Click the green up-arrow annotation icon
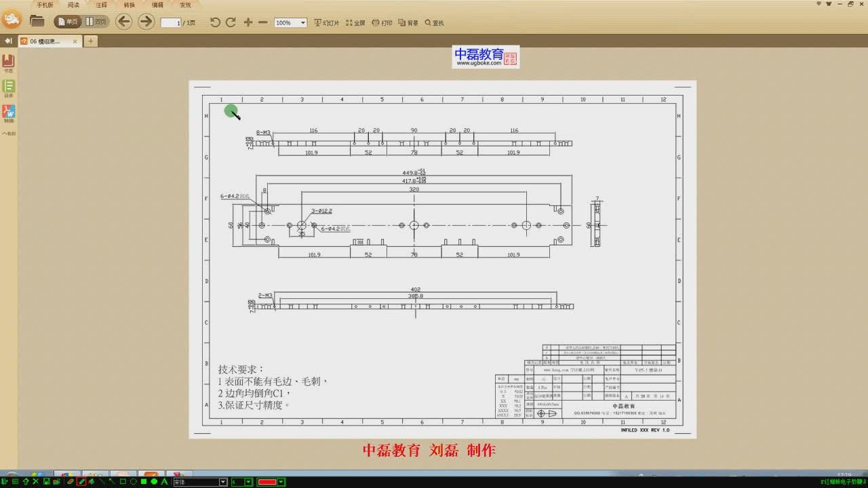 (x=26, y=482)
